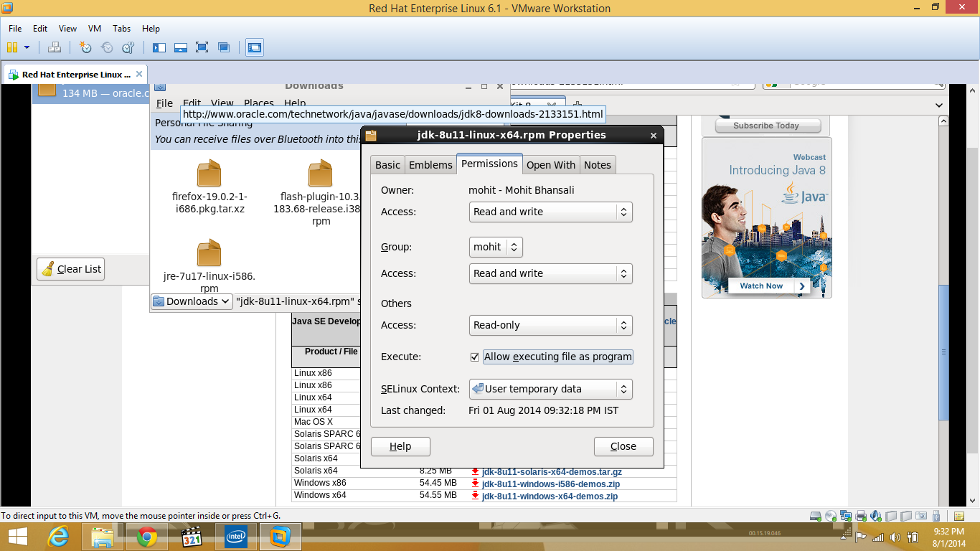Open the VMware File menu
Screen dimensions: 980x551
15,29
